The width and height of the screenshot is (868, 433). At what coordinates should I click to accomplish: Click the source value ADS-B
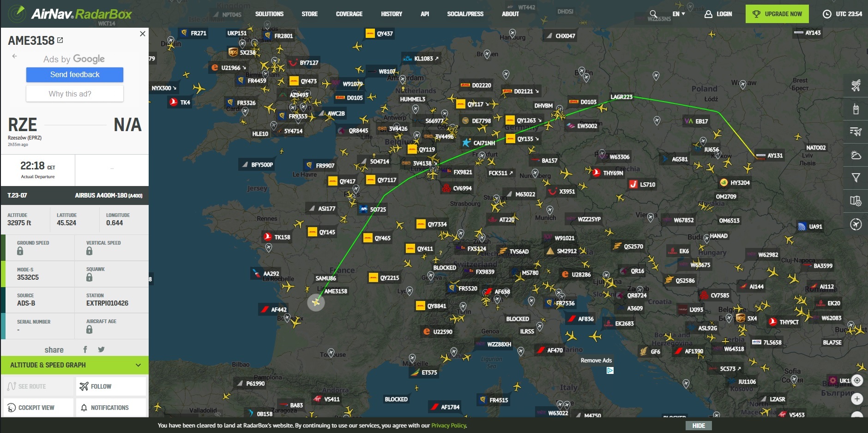(26, 303)
